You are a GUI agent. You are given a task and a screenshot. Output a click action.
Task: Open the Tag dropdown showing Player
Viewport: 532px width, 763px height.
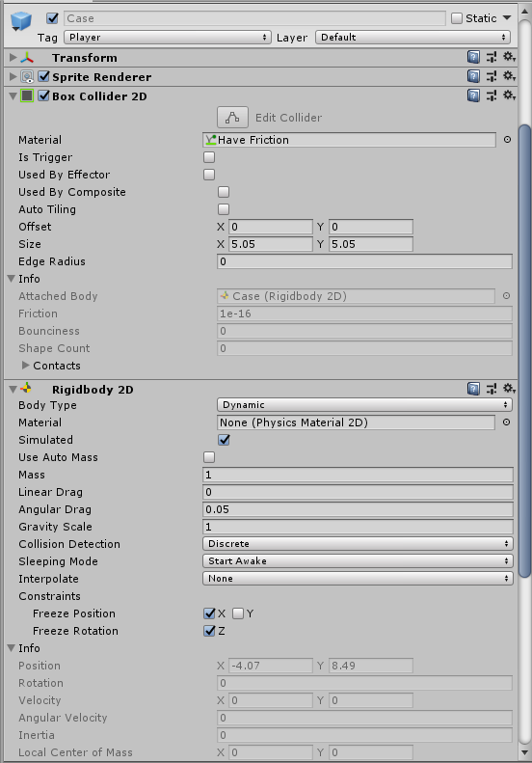pyautogui.click(x=168, y=38)
